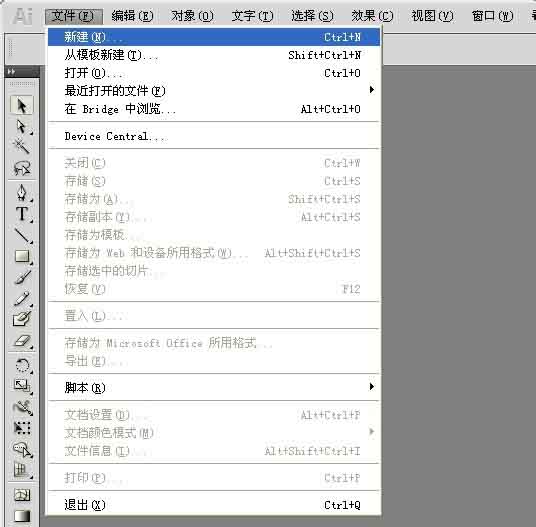
Task: Click the Ai application logo
Action: pyautogui.click(x=23, y=16)
